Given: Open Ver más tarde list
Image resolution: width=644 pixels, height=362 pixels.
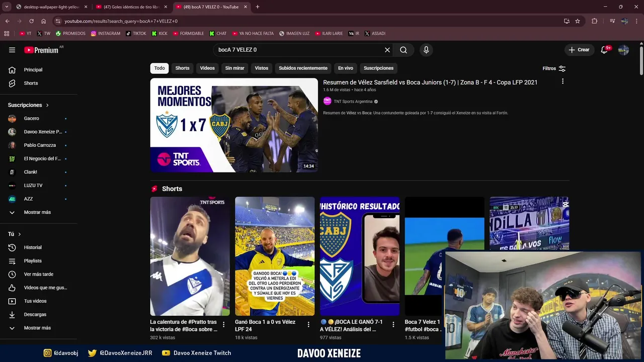Looking at the screenshot, I should 39,274.
